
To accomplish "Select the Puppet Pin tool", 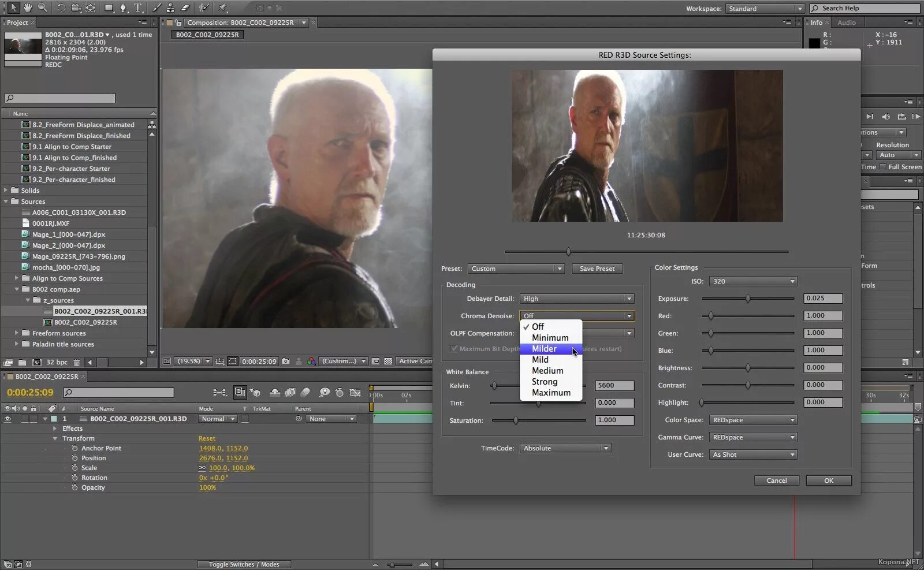I will (223, 8).
